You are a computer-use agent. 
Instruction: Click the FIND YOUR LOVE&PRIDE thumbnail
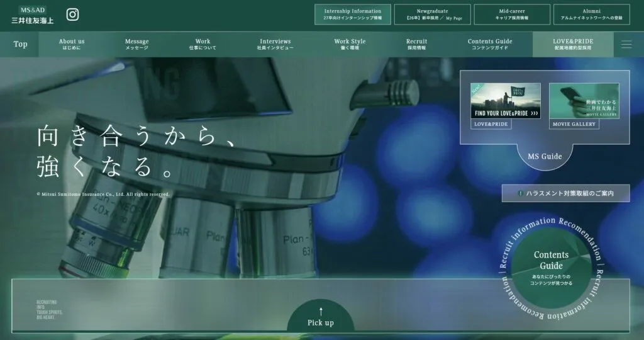tap(506, 101)
